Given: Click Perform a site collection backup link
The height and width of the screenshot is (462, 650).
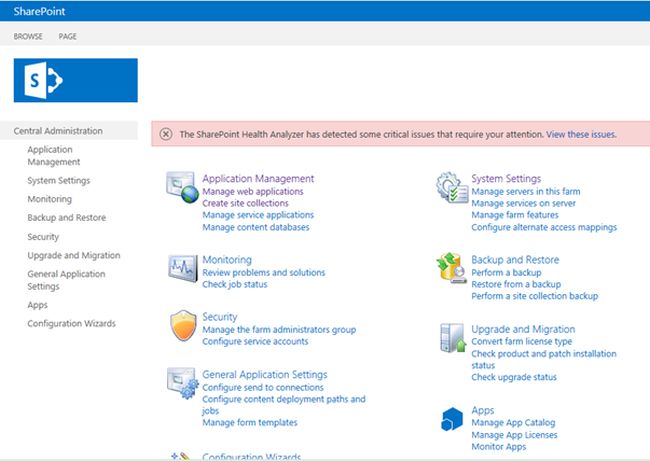Looking at the screenshot, I should tap(535, 296).
